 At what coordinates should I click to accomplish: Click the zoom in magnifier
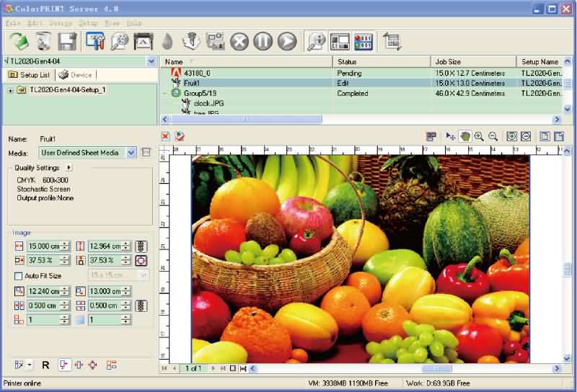click(x=479, y=136)
